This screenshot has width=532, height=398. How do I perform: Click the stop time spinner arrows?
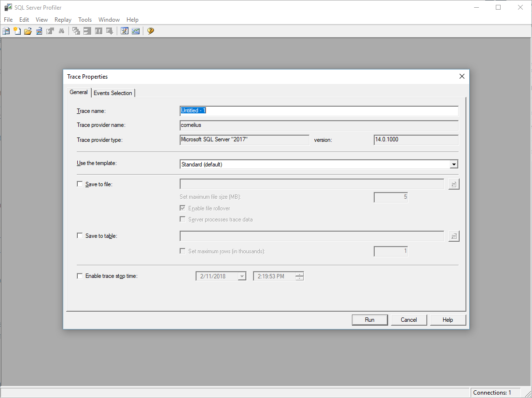[x=299, y=276]
